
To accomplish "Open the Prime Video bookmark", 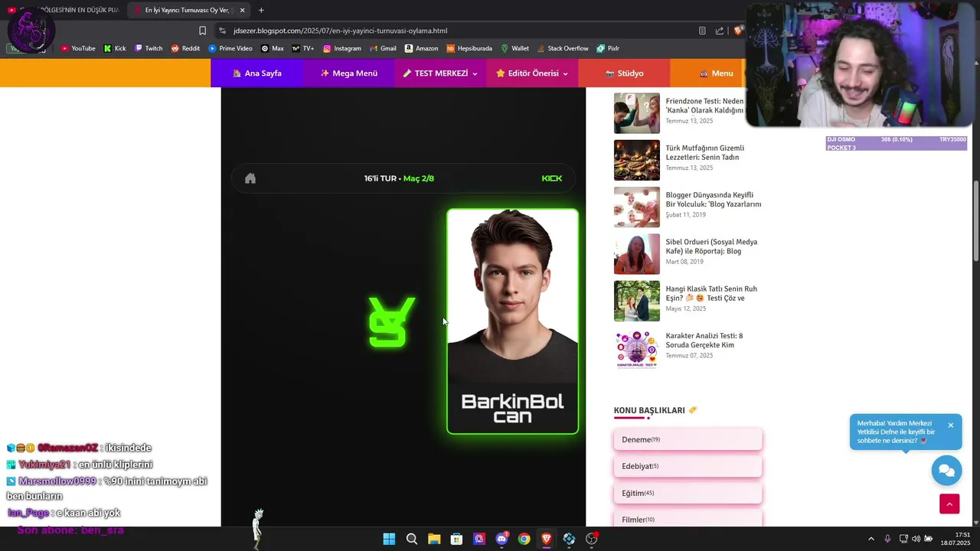I will pos(230,48).
